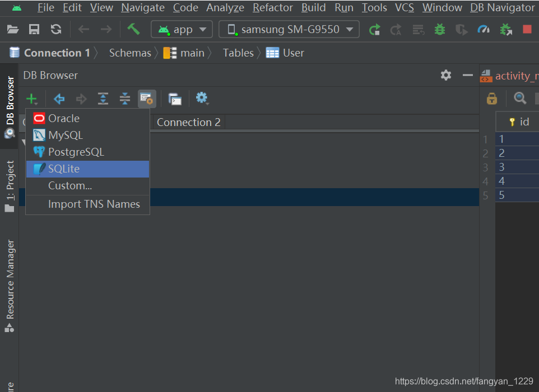
Task: Select SQLite from the connection type list
Action: (64, 169)
